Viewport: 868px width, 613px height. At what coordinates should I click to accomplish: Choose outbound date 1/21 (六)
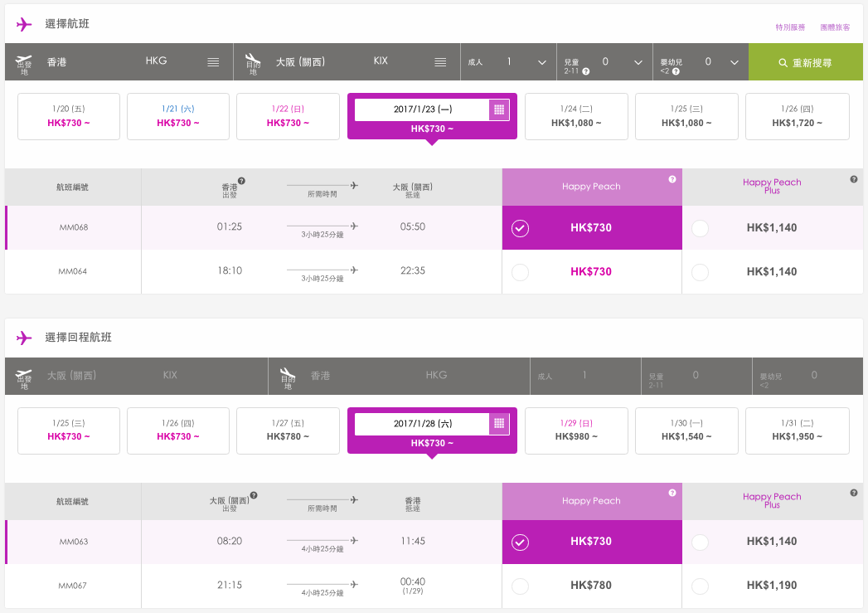coord(178,116)
